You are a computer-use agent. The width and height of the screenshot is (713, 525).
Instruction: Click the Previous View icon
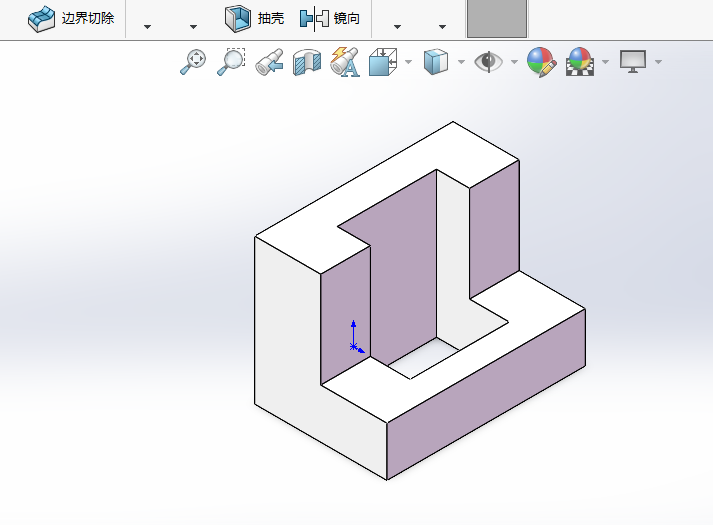click(269, 62)
